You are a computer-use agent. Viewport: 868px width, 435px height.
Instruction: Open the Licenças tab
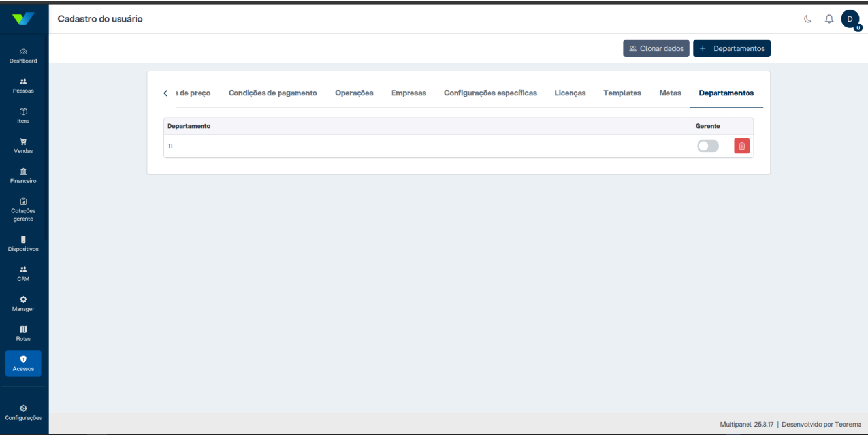pos(570,93)
